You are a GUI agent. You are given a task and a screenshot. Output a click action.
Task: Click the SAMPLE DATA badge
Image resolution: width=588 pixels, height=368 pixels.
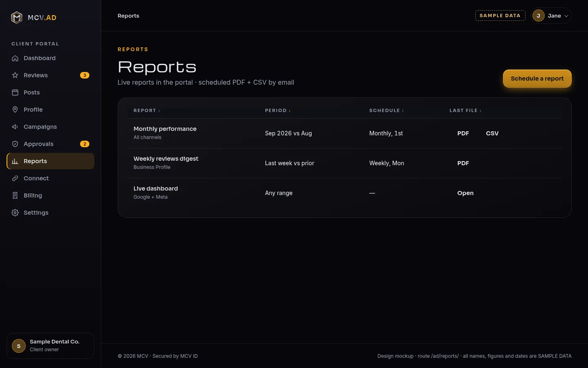click(x=500, y=16)
